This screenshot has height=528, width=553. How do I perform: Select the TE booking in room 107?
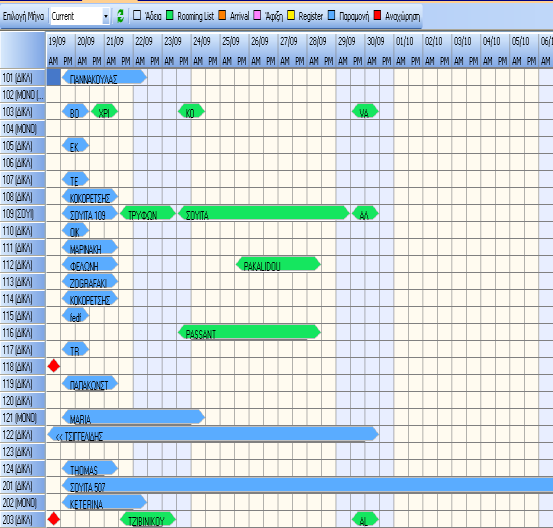tap(75, 179)
